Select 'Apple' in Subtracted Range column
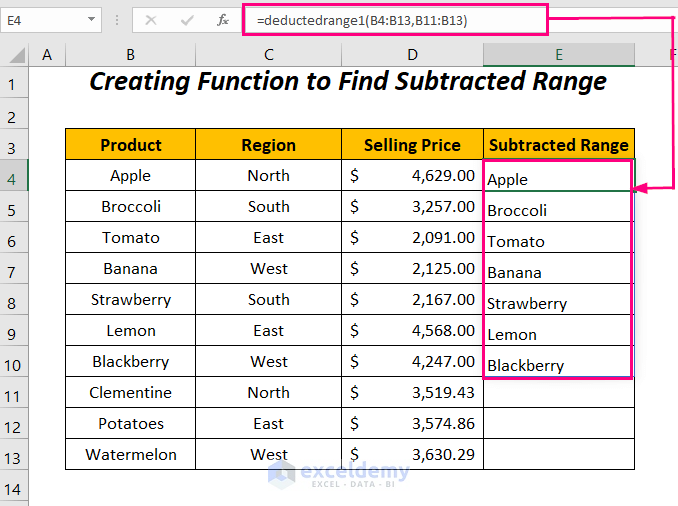The image size is (678, 506). pos(559,175)
